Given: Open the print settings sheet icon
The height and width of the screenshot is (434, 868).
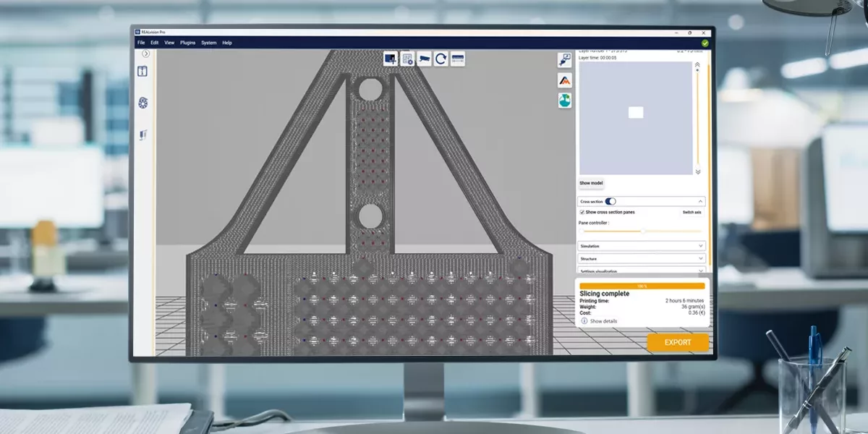Looking at the screenshot, I should pos(407,59).
